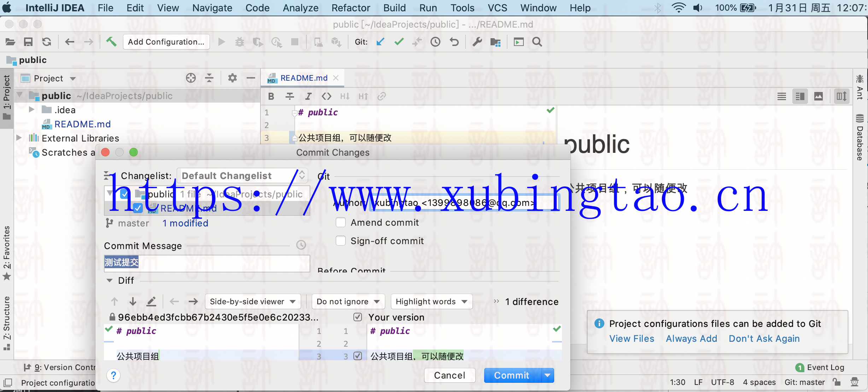Show preview only layout icon
This screenshot has width=868, height=392.
tap(819, 96)
